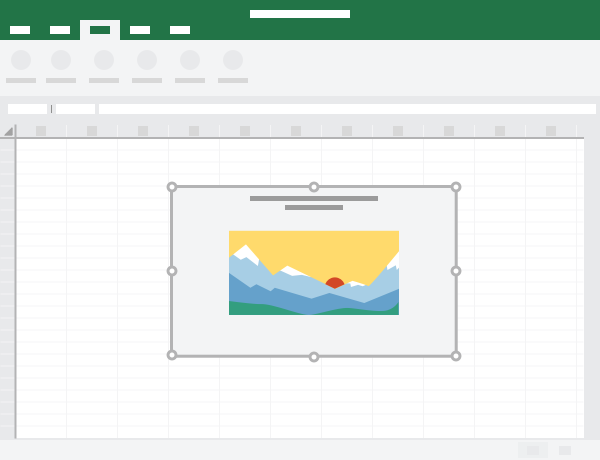This screenshot has height=460, width=600.
Task: Click the small field beside the Name Box
Action: (75, 109)
